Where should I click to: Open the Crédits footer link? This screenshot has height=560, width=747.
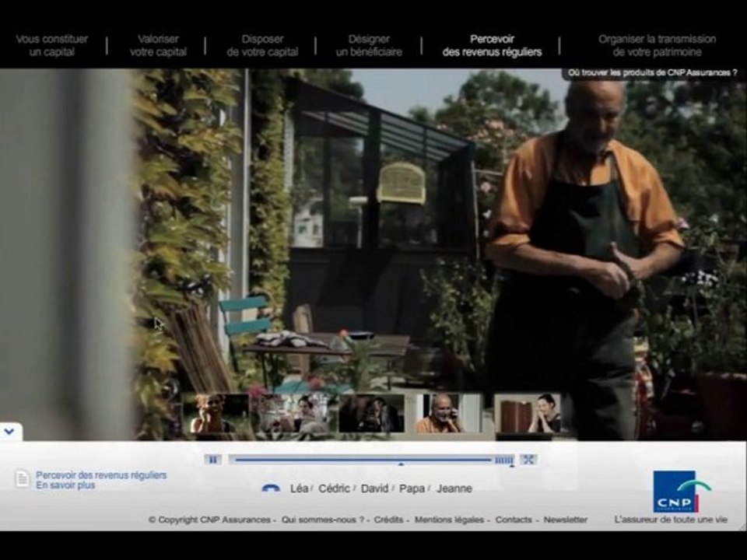388,520
